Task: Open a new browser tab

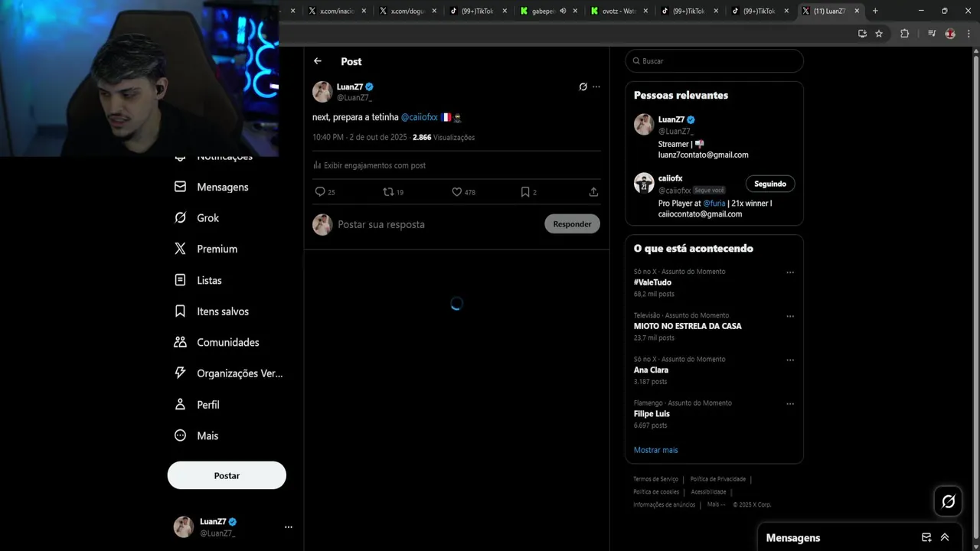Action: [x=875, y=11]
